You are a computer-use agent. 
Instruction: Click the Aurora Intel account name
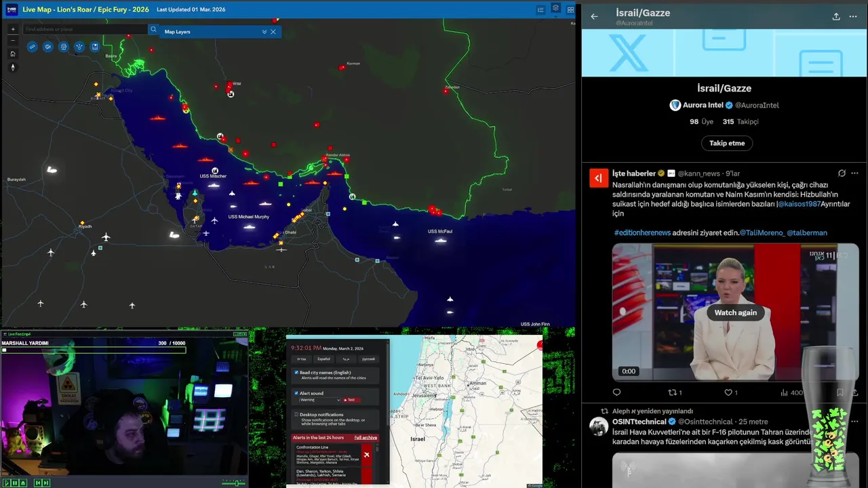pyautogui.click(x=703, y=105)
